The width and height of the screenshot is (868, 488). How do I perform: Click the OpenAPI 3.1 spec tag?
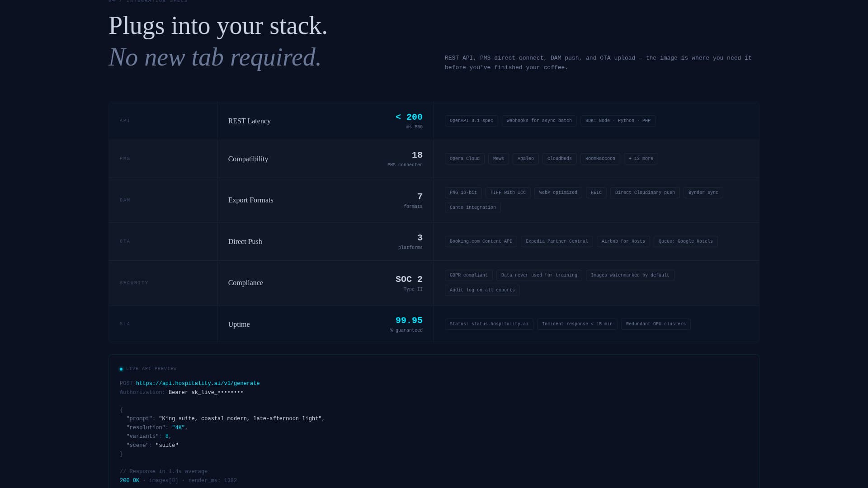[x=471, y=121]
